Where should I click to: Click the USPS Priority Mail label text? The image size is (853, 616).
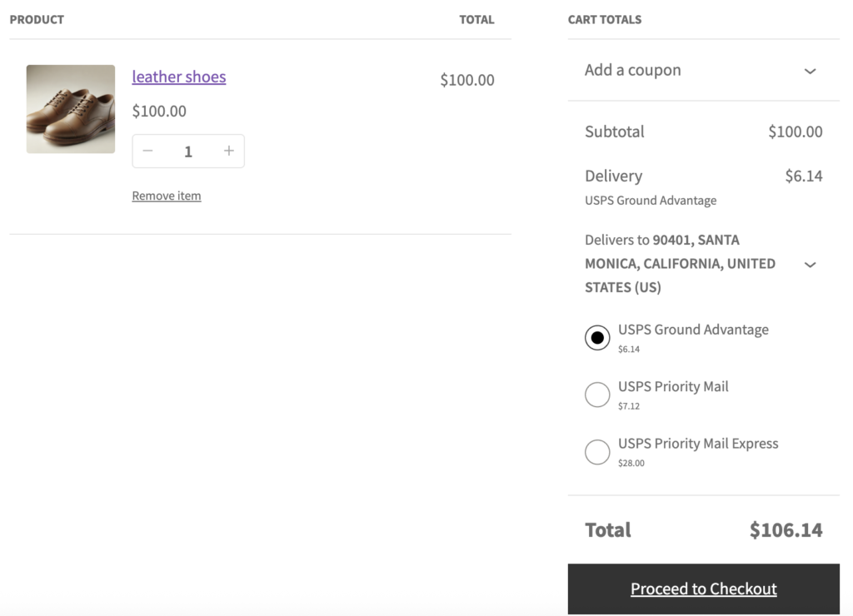tap(673, 386)
